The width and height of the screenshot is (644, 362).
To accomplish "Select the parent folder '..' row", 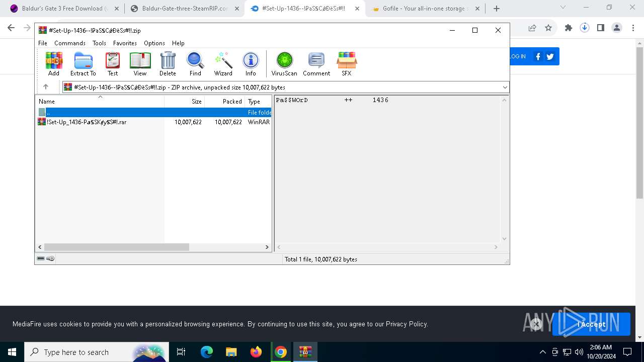I will point(154,113).
